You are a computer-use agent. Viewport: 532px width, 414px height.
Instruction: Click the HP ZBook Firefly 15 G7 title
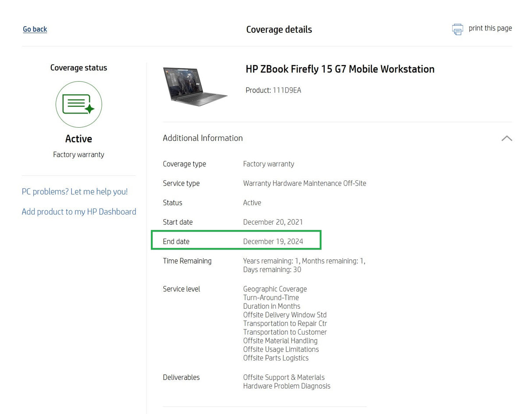[340, 69]
